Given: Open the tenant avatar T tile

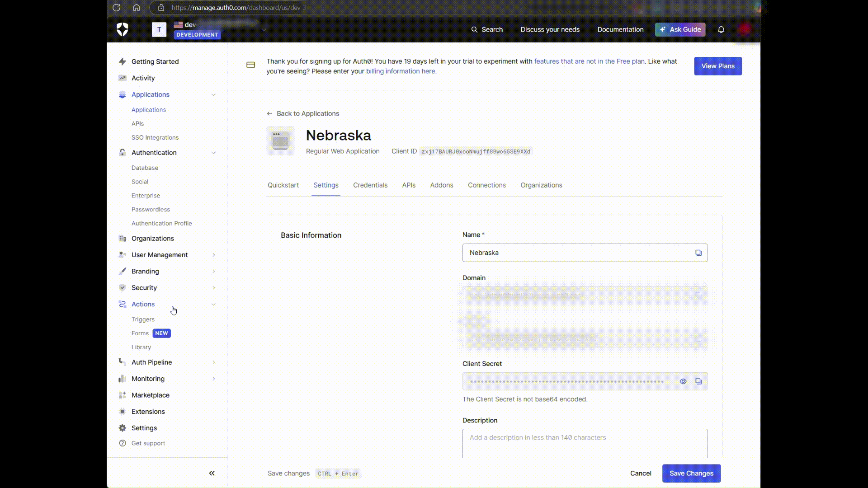Looking at the screenshot, I should [x=159, y=29].
